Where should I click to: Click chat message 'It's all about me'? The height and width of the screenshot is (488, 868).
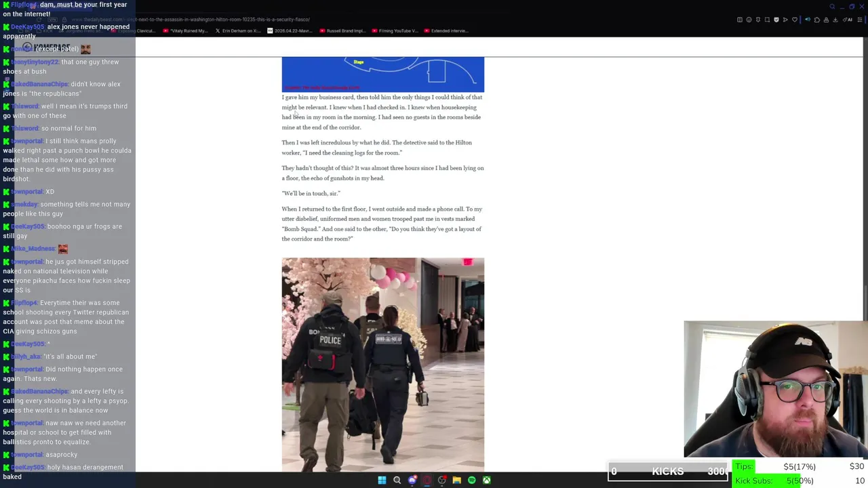coord(50,357)
